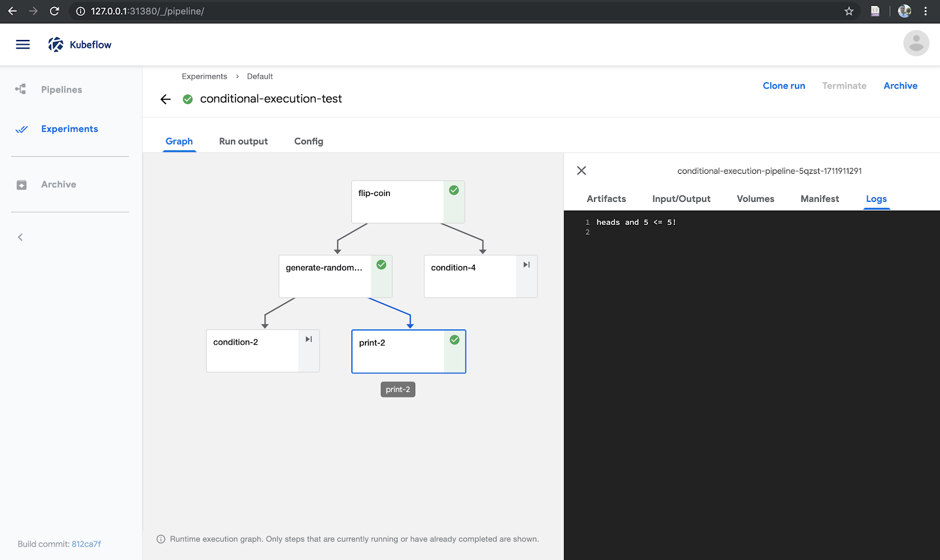This screenshot has height=560, width=940.
Task: Open the browser three-dot menu
Action: (925, 11)
